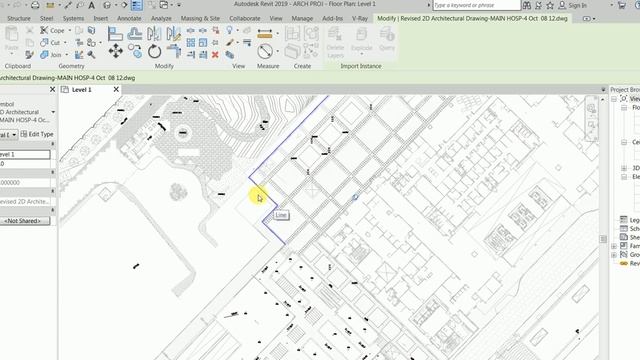Open the Massing & Site tab
The width and height of the screenshot is (640, 360).
200,18
